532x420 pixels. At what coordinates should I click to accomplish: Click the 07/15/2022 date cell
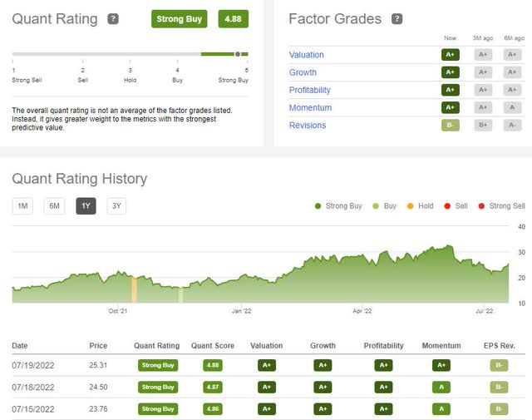[33, 409]
